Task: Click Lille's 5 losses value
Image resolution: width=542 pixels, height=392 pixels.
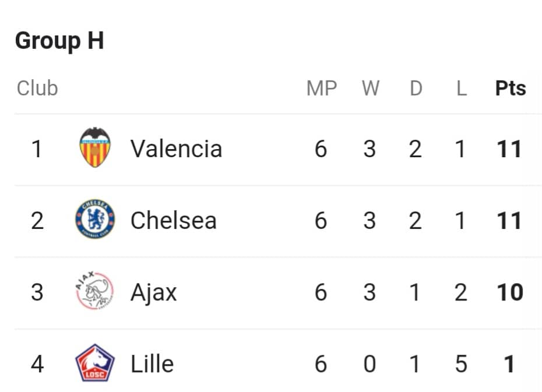Action: coord(461,363)
